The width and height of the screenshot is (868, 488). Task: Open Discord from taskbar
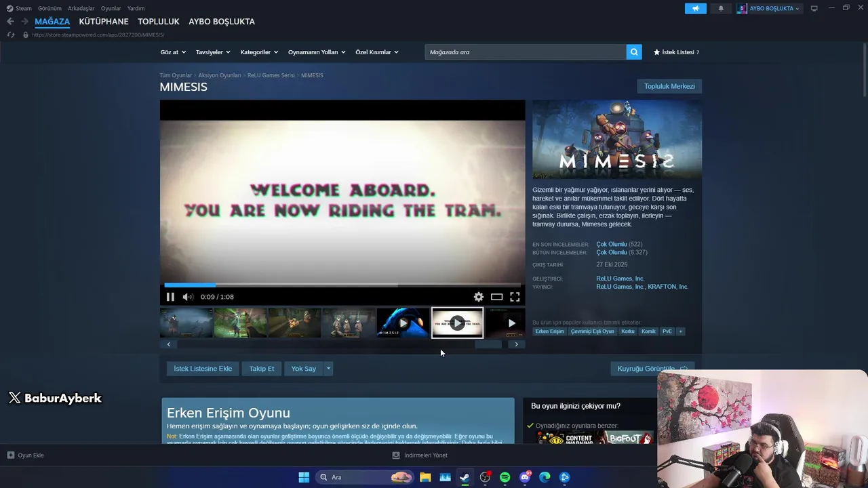525,477
